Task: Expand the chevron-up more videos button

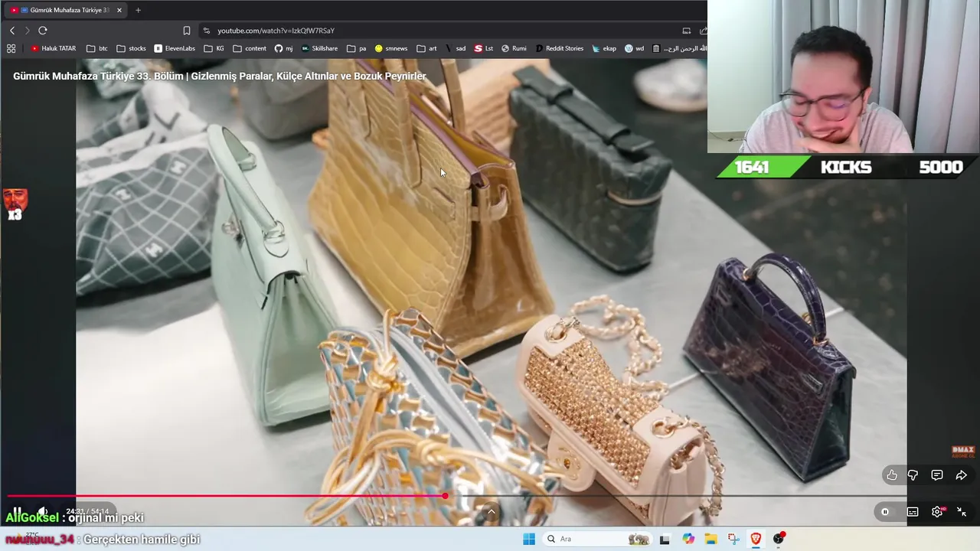Action: coord(492,512)
